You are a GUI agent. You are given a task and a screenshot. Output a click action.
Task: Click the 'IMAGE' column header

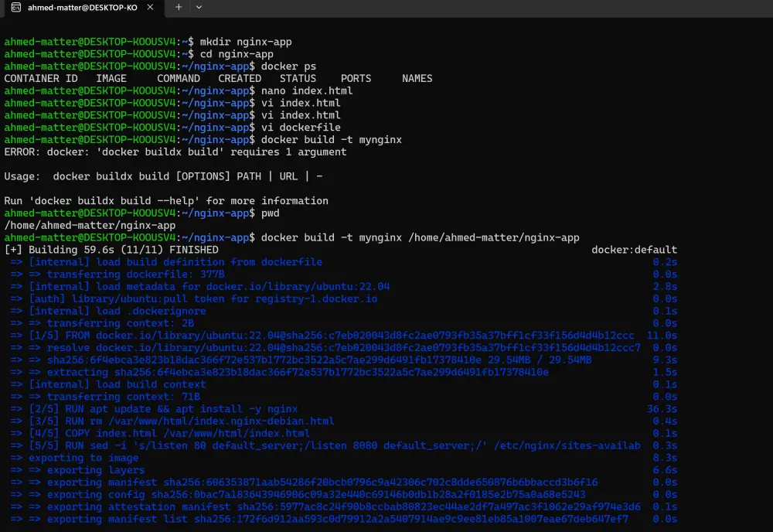coord(111,79)
